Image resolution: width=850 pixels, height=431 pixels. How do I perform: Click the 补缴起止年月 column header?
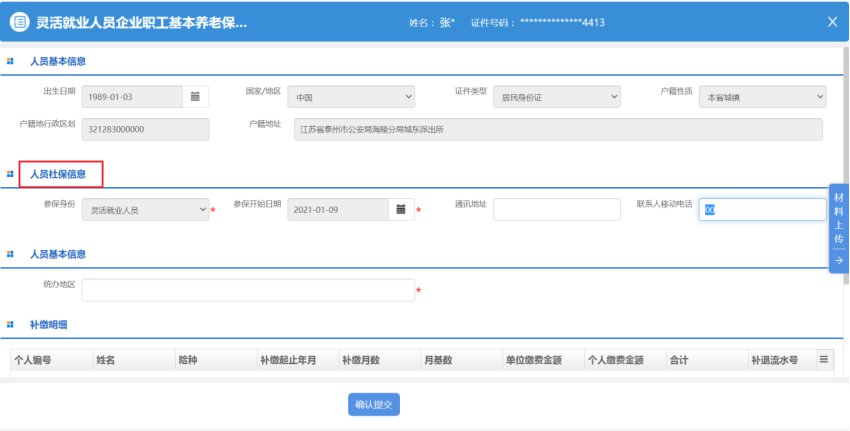click(288, 360)
